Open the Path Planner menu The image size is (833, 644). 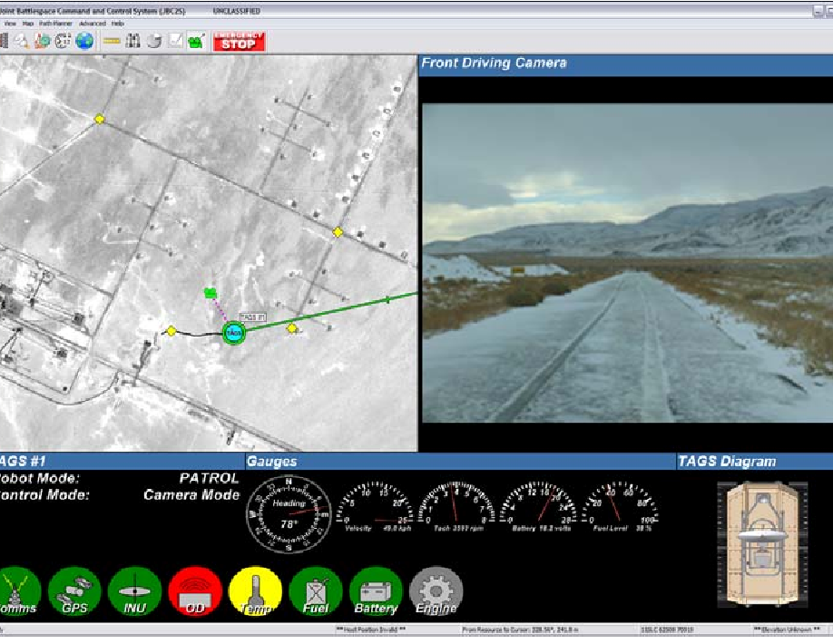tap(54, 24)
